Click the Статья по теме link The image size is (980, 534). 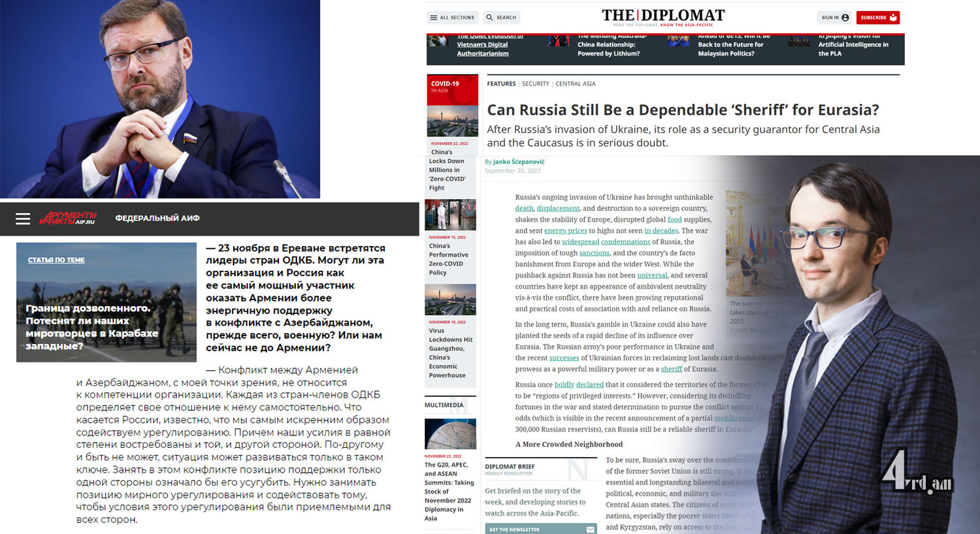pyautogui.click(x=56, y=260)
